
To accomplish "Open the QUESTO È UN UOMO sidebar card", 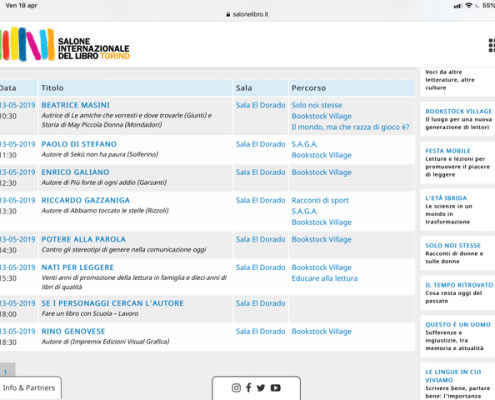I will (458, 336).
